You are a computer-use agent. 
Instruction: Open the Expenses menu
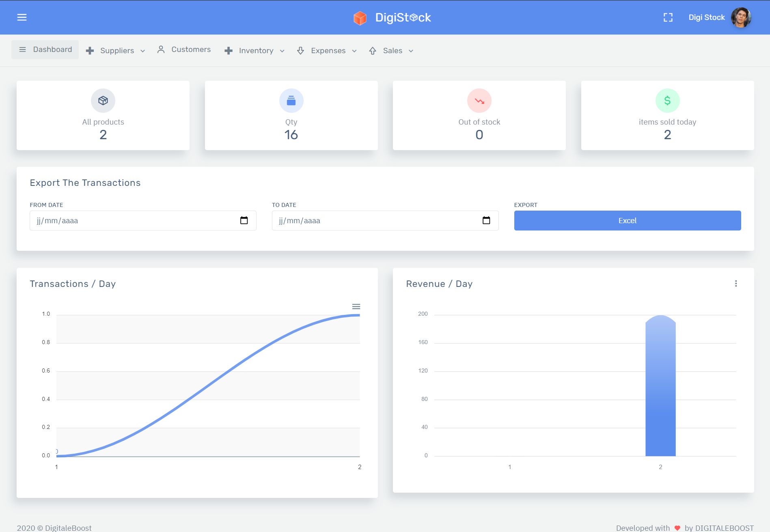pos(327,51)
